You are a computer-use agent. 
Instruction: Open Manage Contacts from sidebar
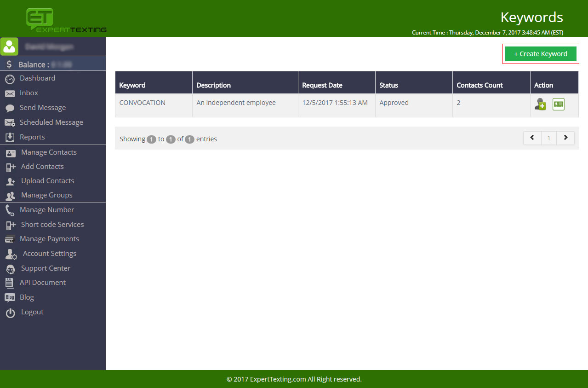[x=49, y=152]
